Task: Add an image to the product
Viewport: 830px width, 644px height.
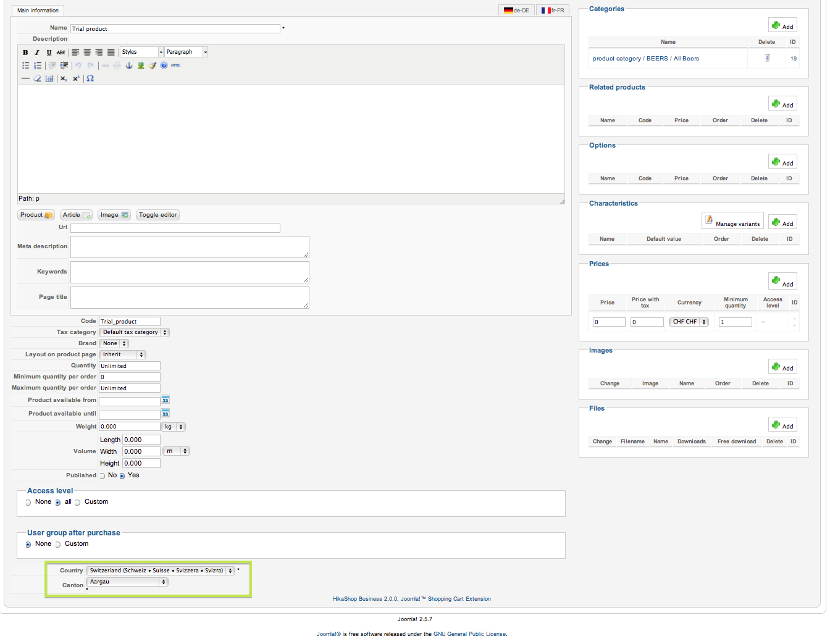Action: coord(782,367)
